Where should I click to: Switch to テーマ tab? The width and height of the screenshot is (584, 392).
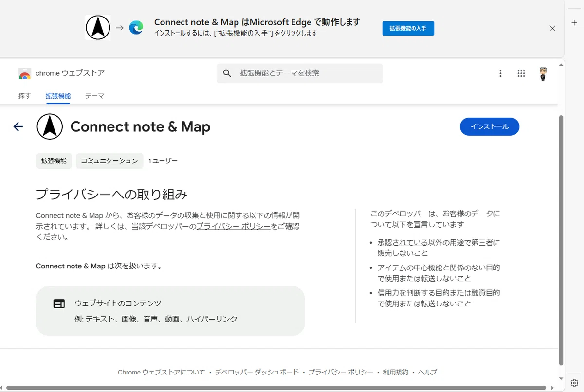94,96
